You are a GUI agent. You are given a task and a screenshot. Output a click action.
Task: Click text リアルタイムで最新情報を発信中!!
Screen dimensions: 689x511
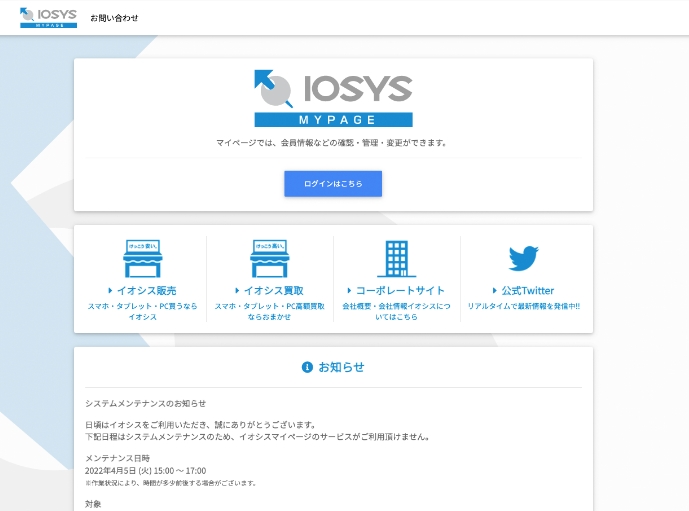click(523, 306)
